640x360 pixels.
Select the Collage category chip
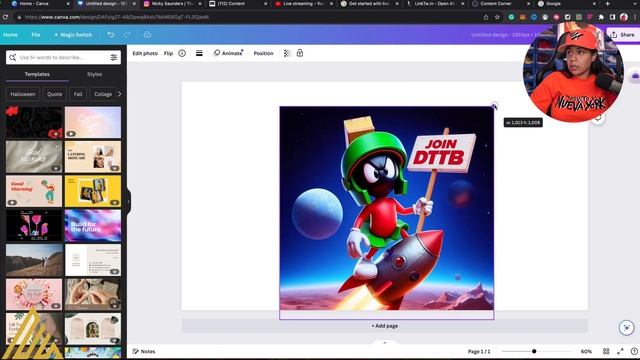point(103,94)
